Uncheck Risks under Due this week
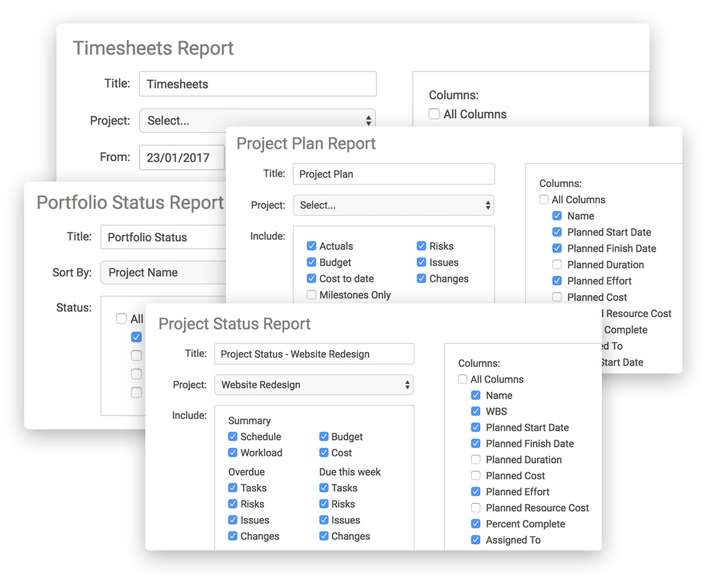This screenshot has width=706, height=588. point(324,504)
